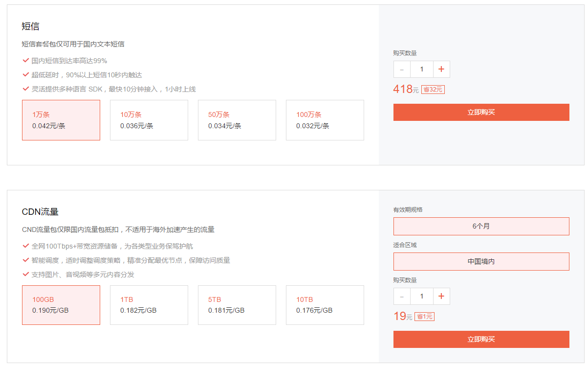This screenshot has height=367, width=588.
Task: Click 立即购买 for CDN traffic
Action: pyautogui.click(x=481, y=339)
